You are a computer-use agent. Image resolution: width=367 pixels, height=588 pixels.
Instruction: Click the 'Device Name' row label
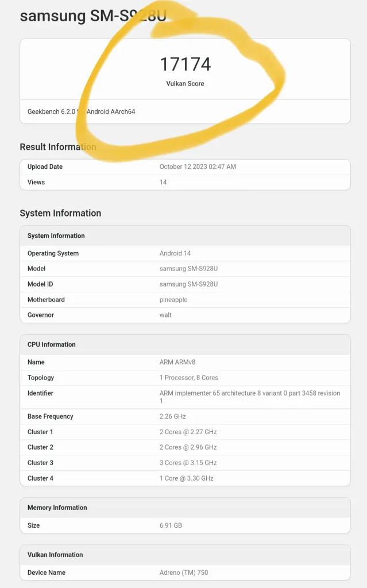tap(46, 572)
